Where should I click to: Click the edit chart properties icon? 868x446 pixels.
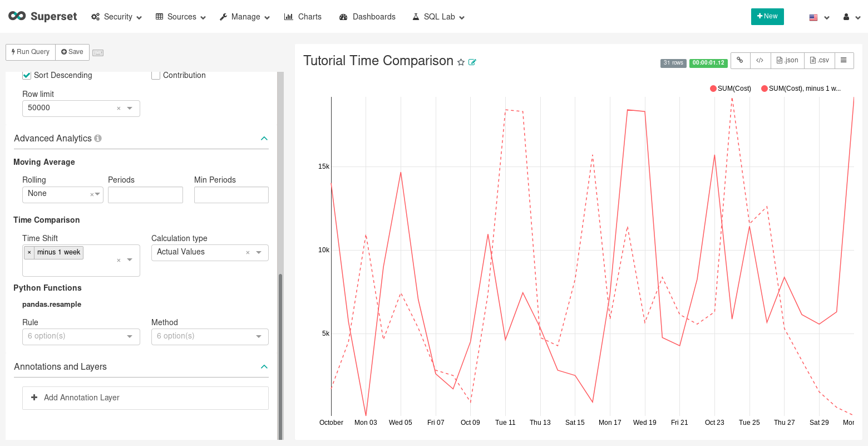pos(472,62)
